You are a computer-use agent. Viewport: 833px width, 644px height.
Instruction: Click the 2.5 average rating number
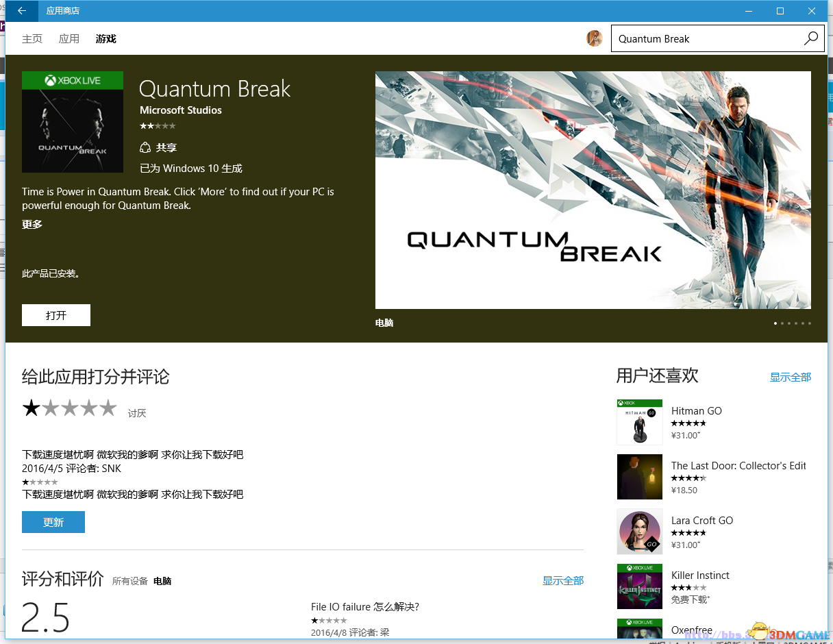point(46,618)
